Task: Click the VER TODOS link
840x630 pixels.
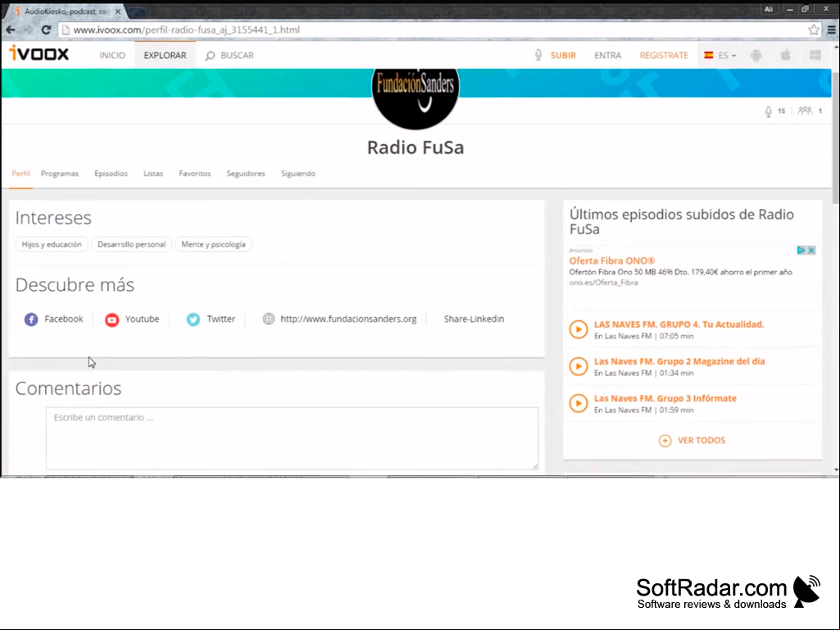Action: pos(702,441)
